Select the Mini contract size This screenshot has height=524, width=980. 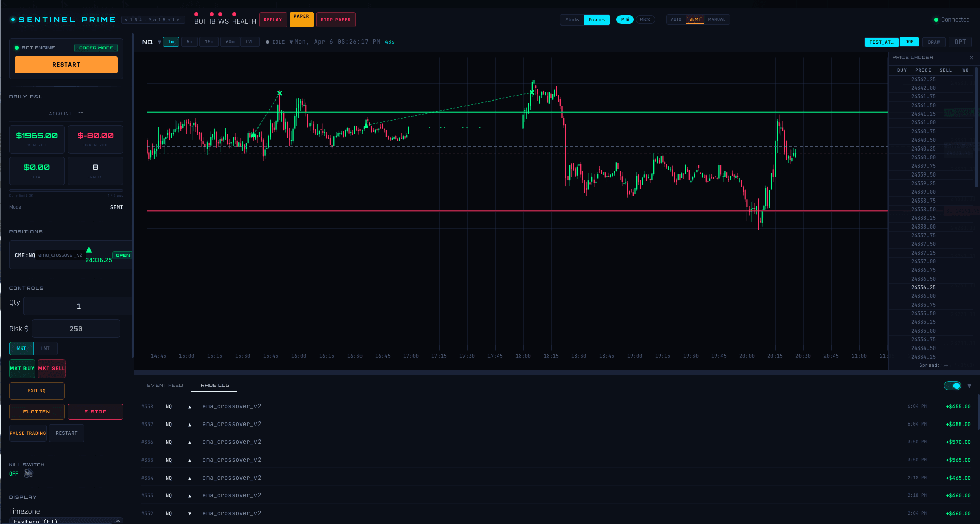pyautogui.click(x=625, y=19)
